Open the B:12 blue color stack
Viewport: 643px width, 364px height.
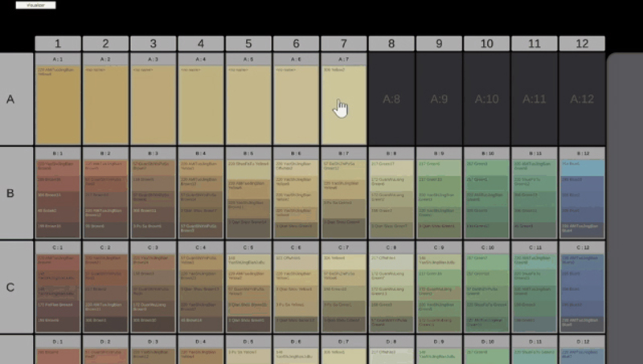point(582,198)
